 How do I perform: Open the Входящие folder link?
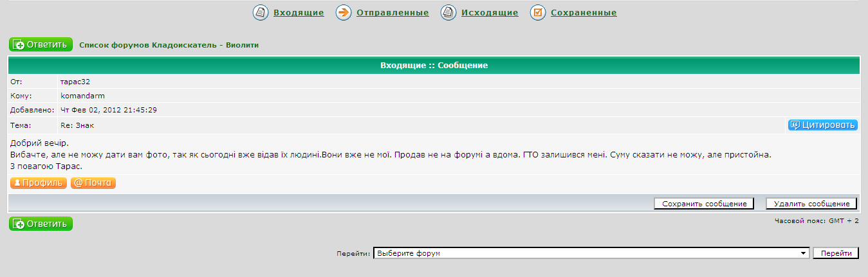point(299,13)
